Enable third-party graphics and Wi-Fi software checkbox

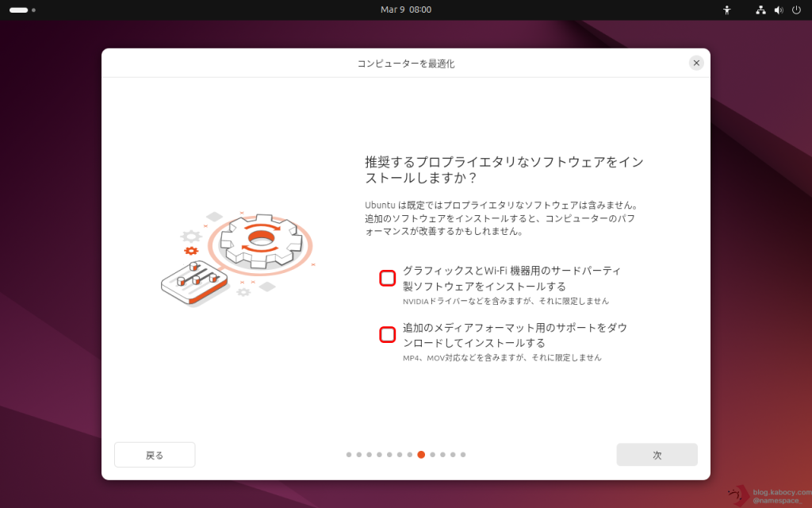(387, 278)
